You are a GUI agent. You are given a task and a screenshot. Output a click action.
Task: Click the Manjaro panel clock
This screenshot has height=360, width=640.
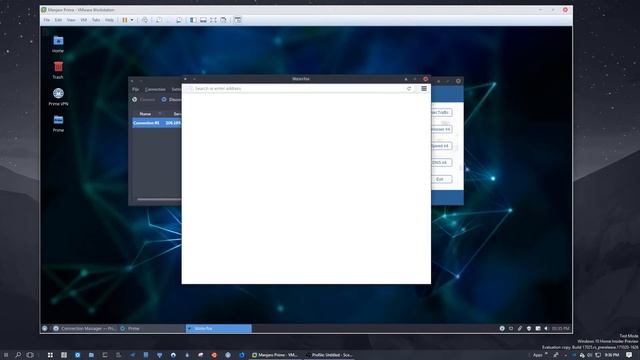[x=560, y=329]
